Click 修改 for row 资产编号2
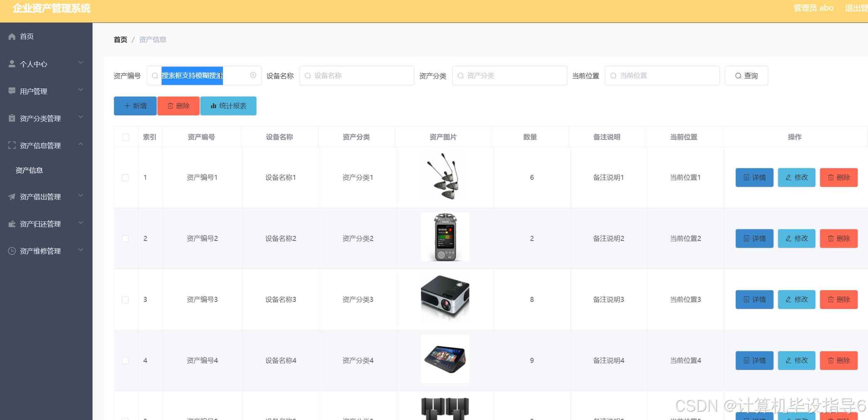This screenshot has height=420, width=868. click(x=796, y=239)
